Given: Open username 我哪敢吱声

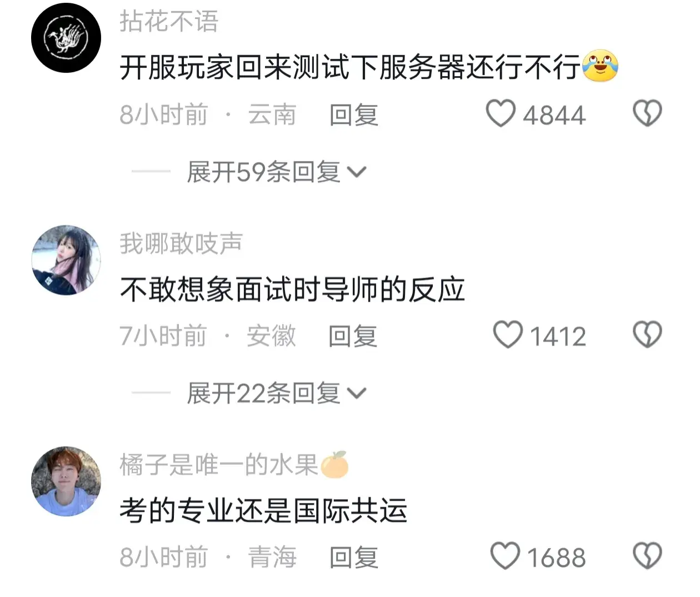Looking at the screenshot, I should point(181,243).
